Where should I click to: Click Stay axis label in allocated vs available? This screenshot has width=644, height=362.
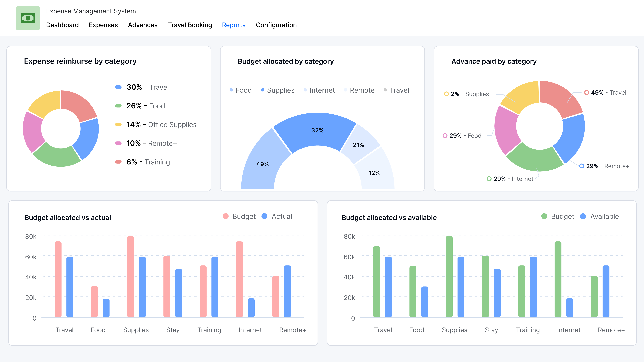491,330
